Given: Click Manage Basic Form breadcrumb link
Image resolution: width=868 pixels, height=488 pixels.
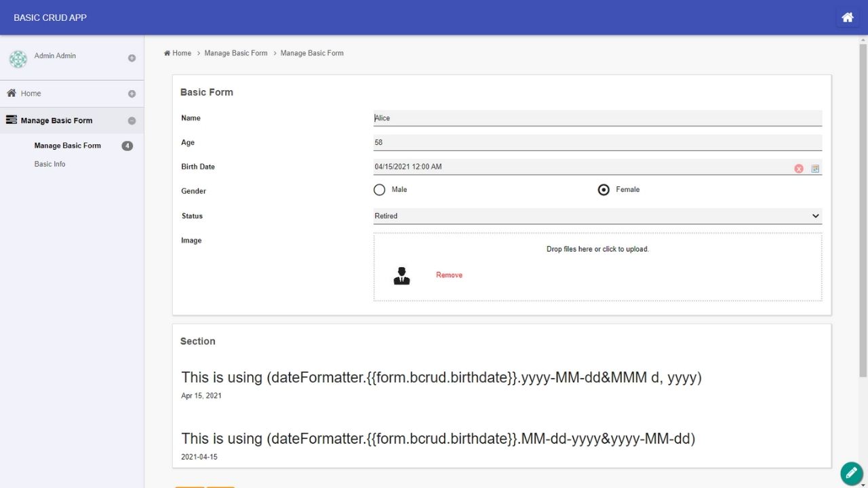Looking at the screenshot, I should tap(236, 53).
